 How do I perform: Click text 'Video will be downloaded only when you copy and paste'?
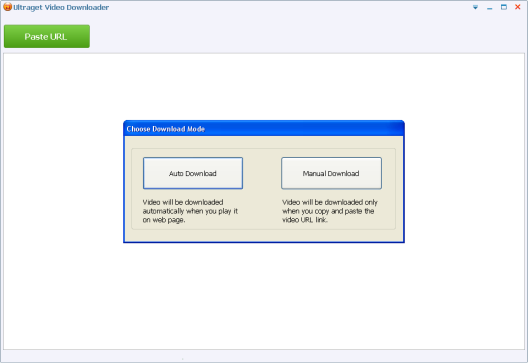(330, 211)
